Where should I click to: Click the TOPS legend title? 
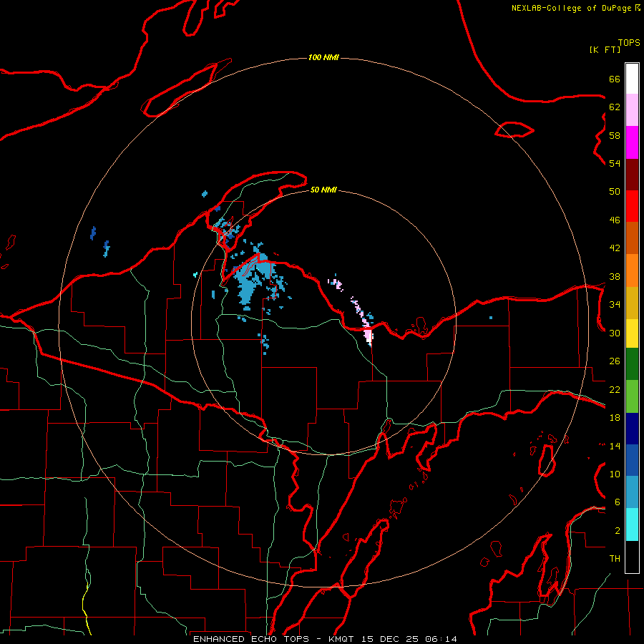pos(629,43)
